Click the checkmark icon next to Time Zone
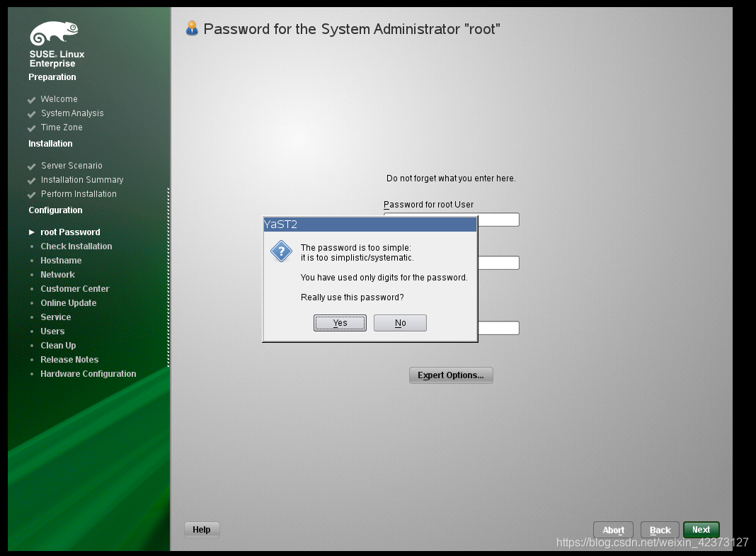Viewport: 756px width, 556px height. 31,128
